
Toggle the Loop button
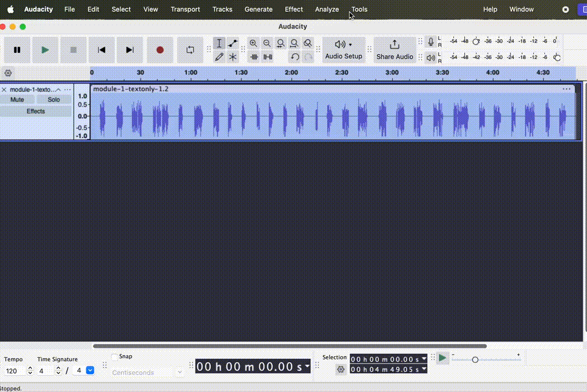click(x=190, y=50)
